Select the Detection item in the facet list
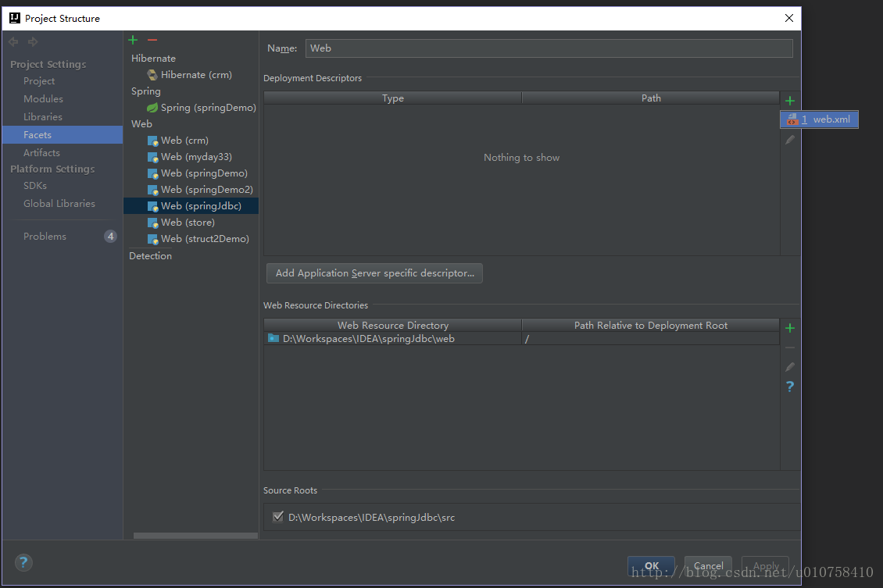 point(150,256)
